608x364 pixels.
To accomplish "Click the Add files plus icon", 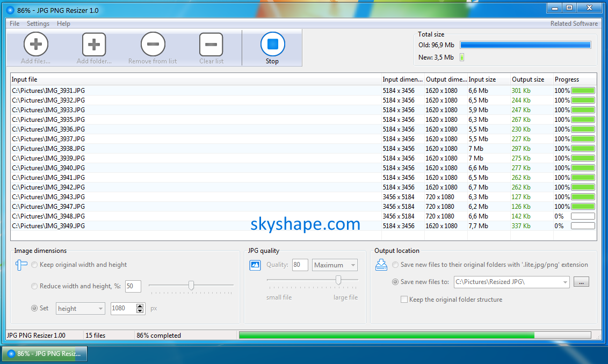I will 36,44.
